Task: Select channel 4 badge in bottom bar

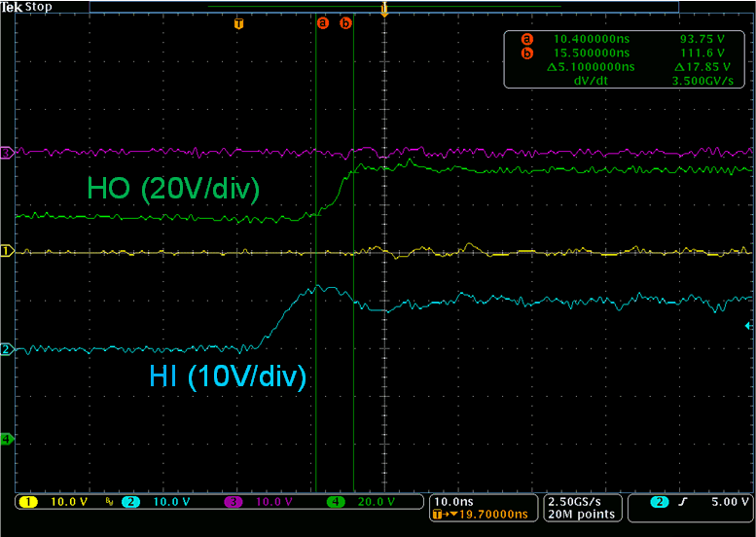Action: [x=336, y=502]
